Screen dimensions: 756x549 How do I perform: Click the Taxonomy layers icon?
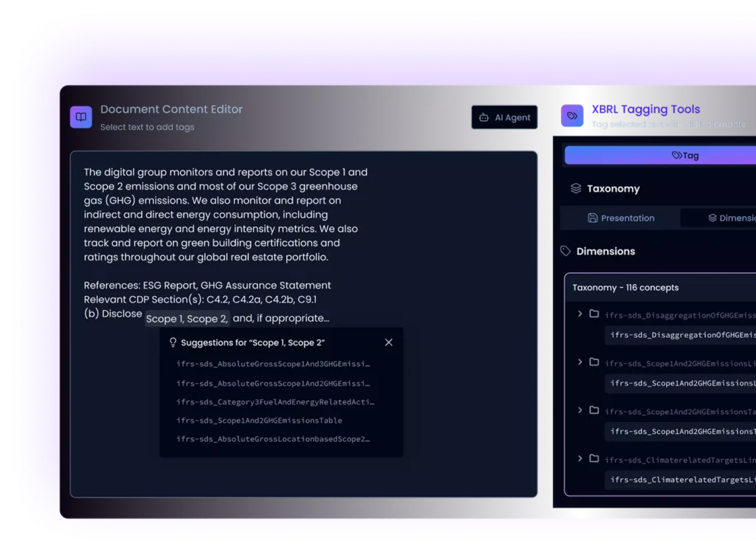[x=576, y=189]
